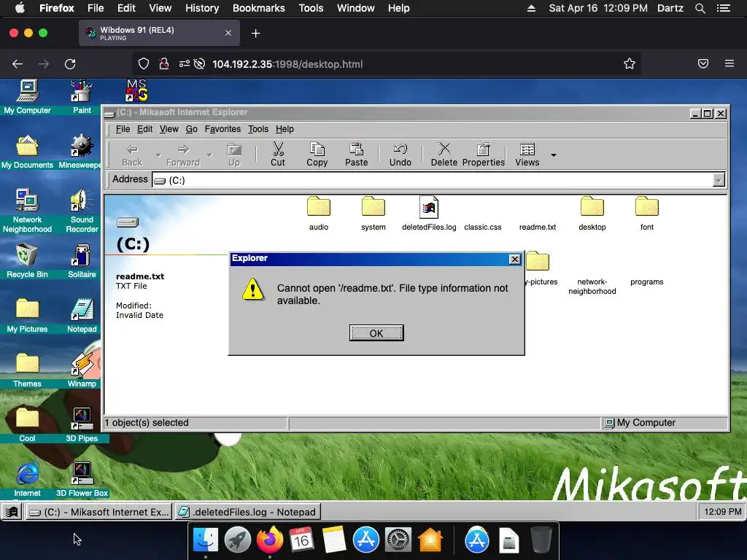
Task: Select the programs folder
Action: pyautogui.click(x=646, y=281)
